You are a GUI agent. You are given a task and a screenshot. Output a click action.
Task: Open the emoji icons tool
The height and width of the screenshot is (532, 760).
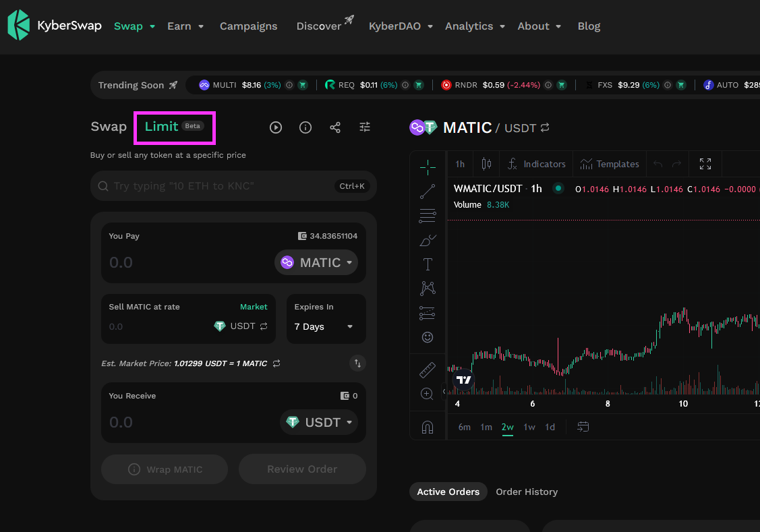428,337
